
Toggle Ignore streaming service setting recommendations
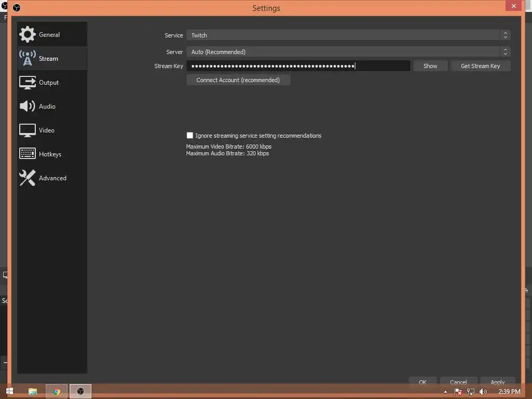point(190,136)
